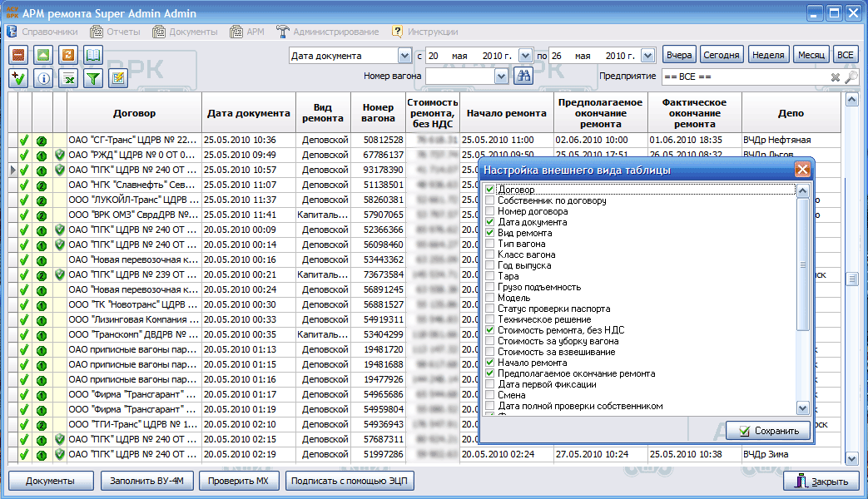Select the Неделя period button

pyautogui.click(x=768, y=55)
